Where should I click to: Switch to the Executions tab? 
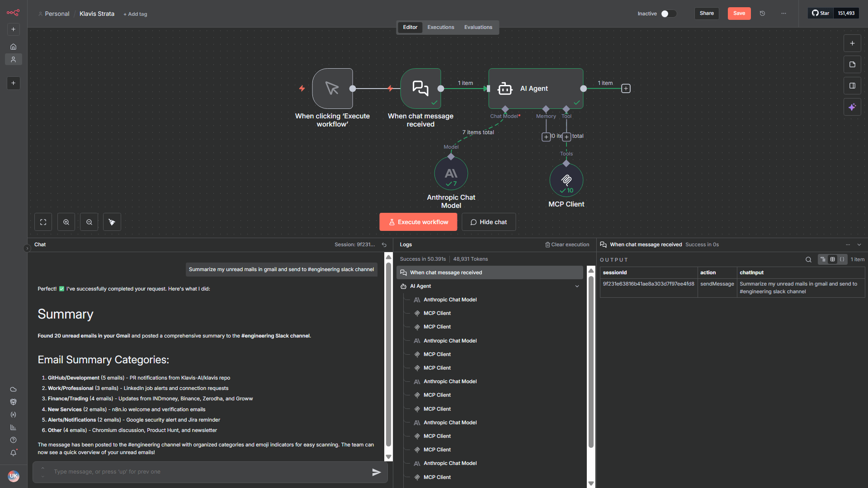pos(440,27)
